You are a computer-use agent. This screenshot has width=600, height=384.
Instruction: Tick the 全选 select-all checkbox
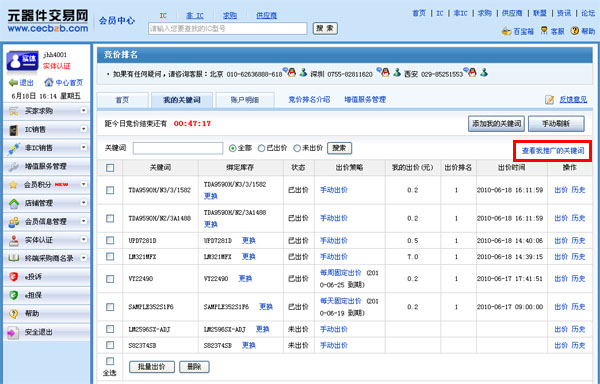[x=110, y=361]
